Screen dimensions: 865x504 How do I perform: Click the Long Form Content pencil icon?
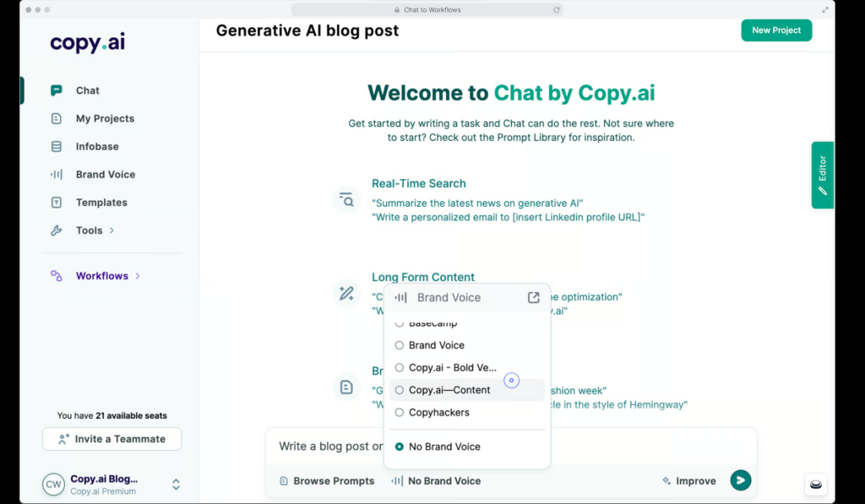click(346, 293)
